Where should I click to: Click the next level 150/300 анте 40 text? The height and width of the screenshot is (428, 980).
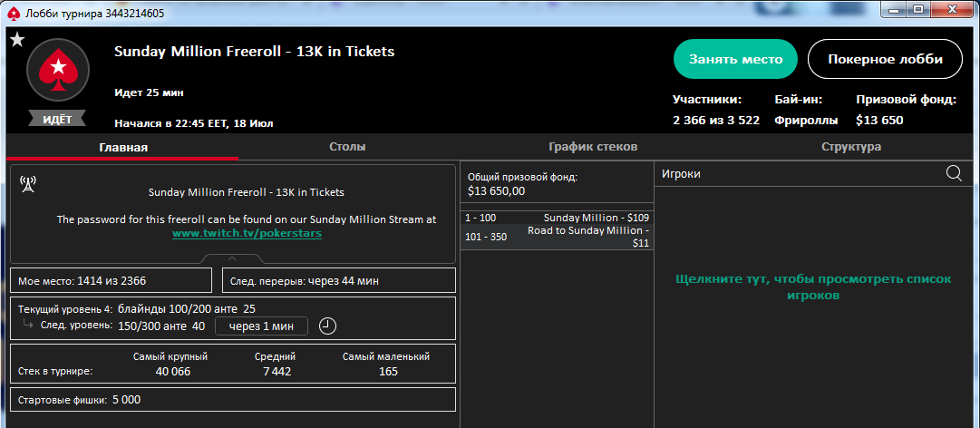click(x=161, y=326)
